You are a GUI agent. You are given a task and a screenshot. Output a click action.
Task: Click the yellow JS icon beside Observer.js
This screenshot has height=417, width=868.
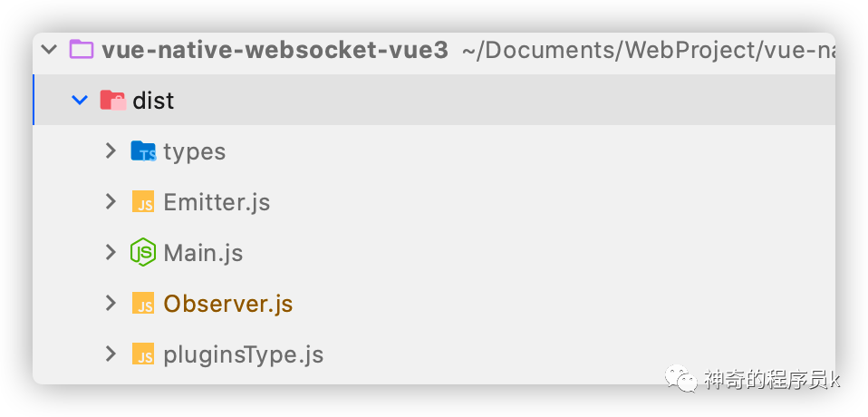click(143, 304)
